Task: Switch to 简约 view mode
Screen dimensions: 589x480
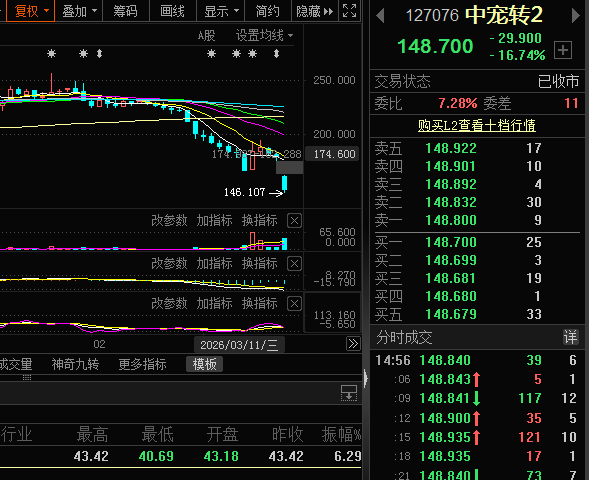Action: click(267, 11)
